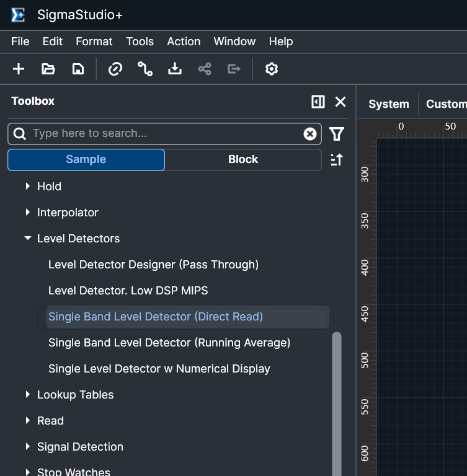The width and height of the screenshot is (467, 476).
Task: Open the Tools menu
Action: (x=140, y=42)
